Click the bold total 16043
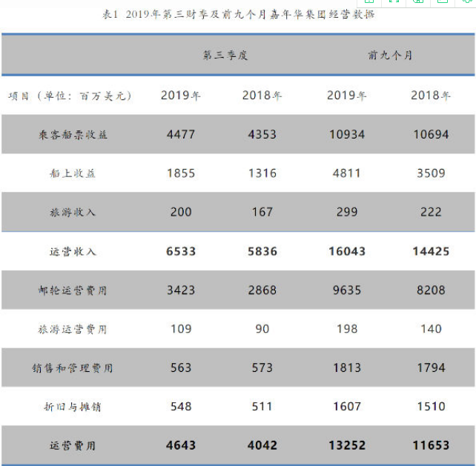This screenshot has width=476, height=466. coord(347,251)
